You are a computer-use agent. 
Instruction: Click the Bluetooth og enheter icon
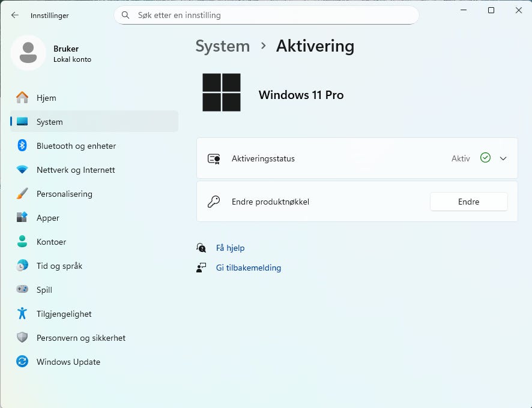click(x=22, y=146)
